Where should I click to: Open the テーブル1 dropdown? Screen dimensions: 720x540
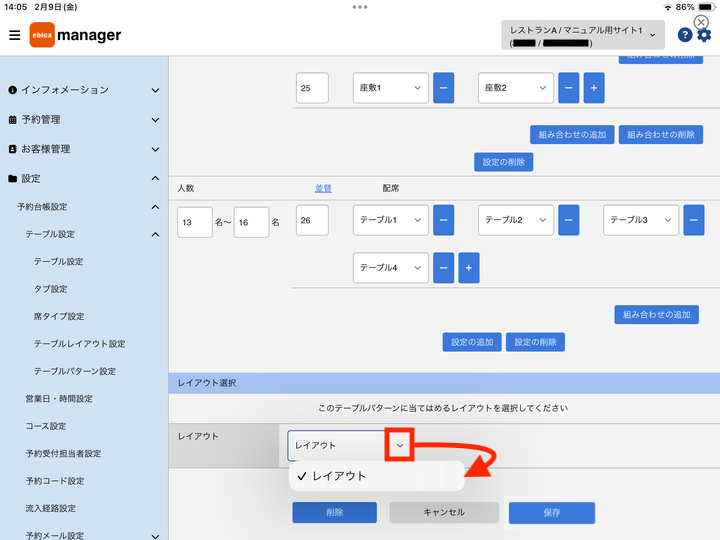[x=391, y=220]
